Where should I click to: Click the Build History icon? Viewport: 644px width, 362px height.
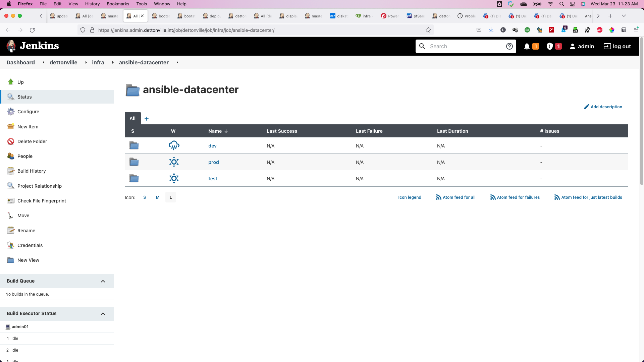coord(11,171)
